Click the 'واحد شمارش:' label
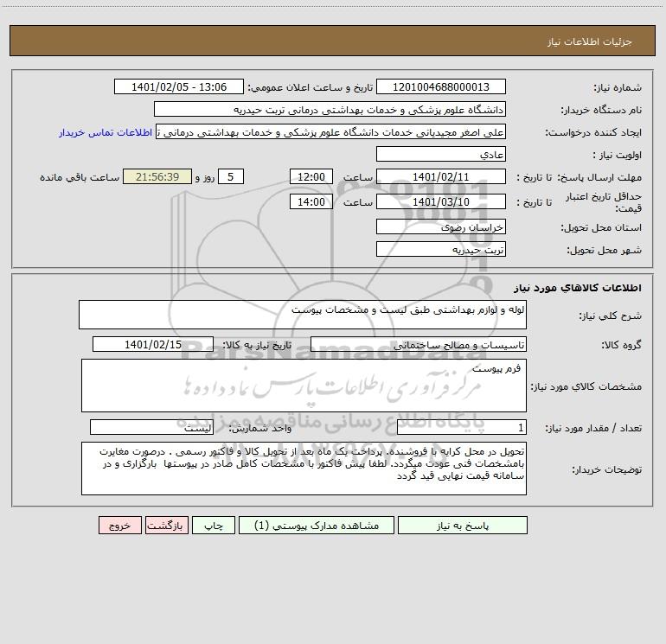This screenshot has width=666, height=644. [260, 429]
